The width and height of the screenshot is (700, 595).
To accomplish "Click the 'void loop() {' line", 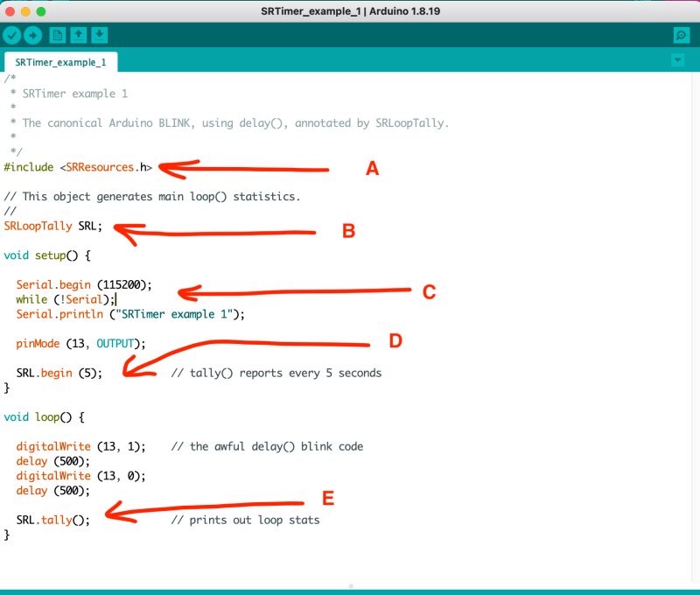I will point(45,416).
